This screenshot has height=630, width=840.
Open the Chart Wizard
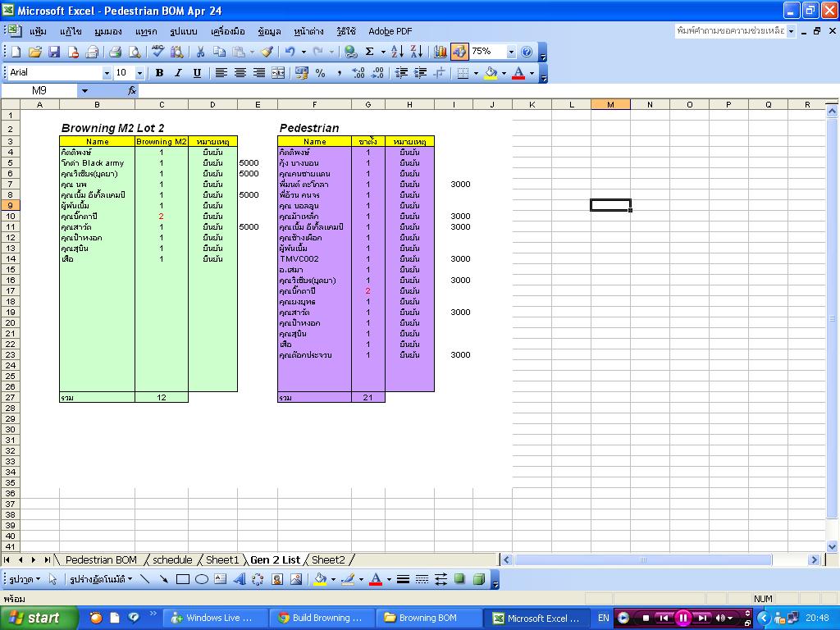click(x=441, y=52)
